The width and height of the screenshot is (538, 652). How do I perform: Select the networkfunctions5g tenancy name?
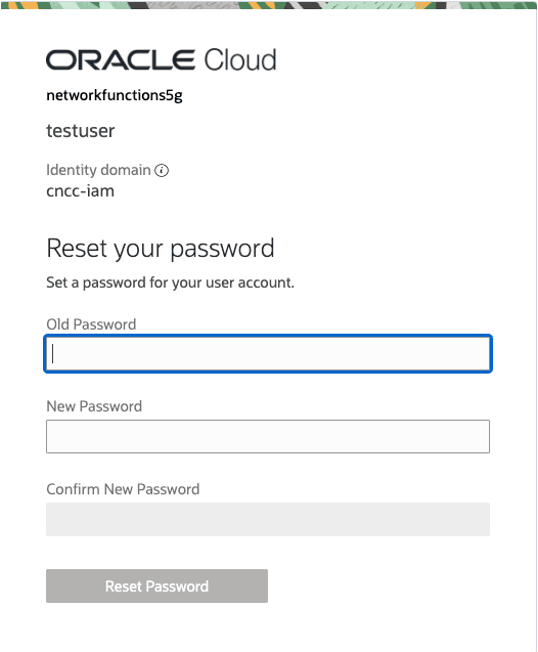[114, 96]
